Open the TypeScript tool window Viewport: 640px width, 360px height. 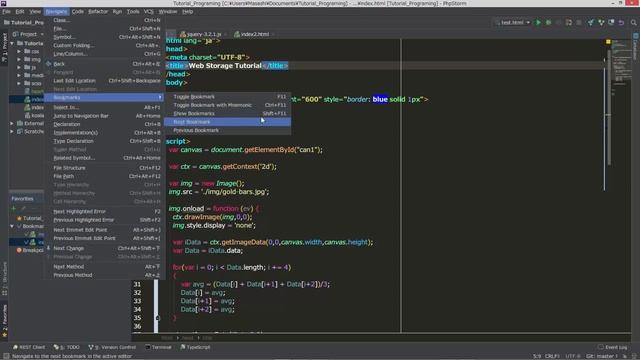point(195,347)
